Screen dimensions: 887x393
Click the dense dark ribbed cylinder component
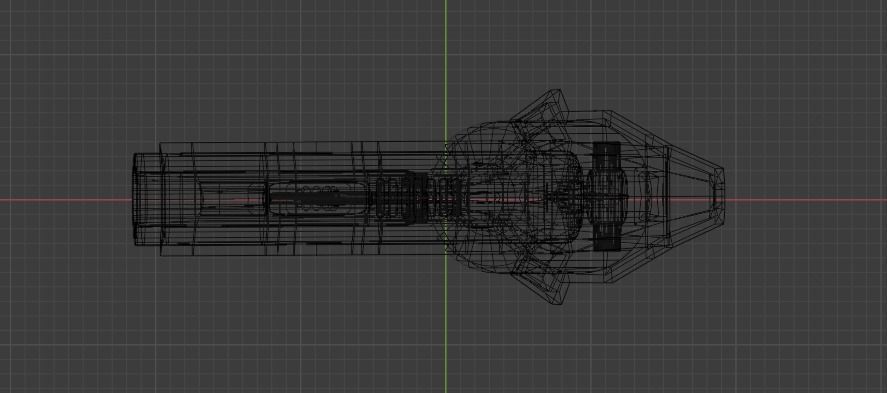[607, 196]
